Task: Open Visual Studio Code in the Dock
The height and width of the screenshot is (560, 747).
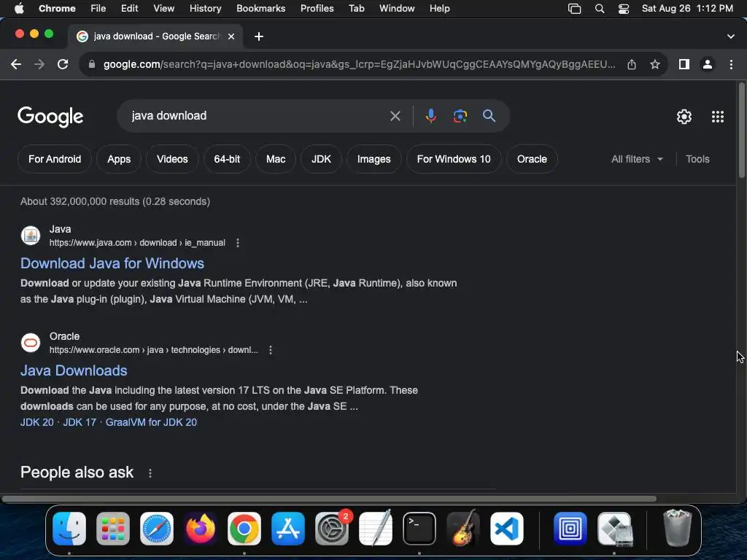Action: [x=507, y=529]
